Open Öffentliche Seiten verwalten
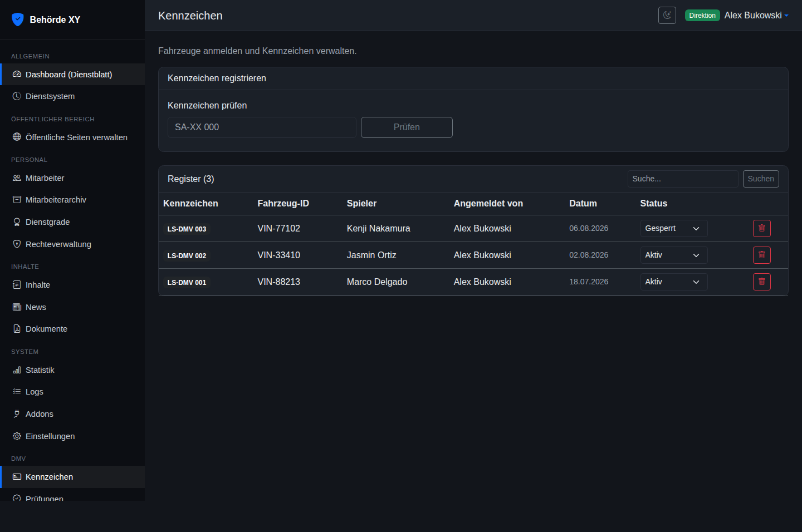The image size is (802, 532). 72,137
